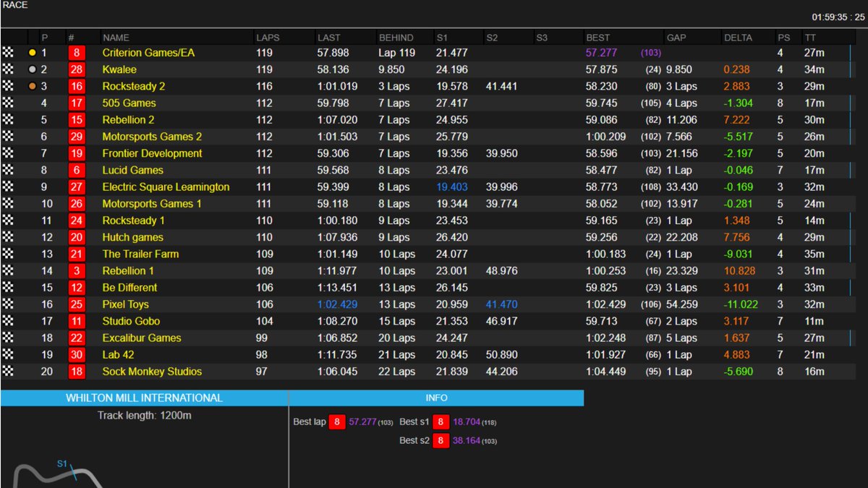Select the team name Electric Square Leamington

pyautogui.click(x=166, y=187)
